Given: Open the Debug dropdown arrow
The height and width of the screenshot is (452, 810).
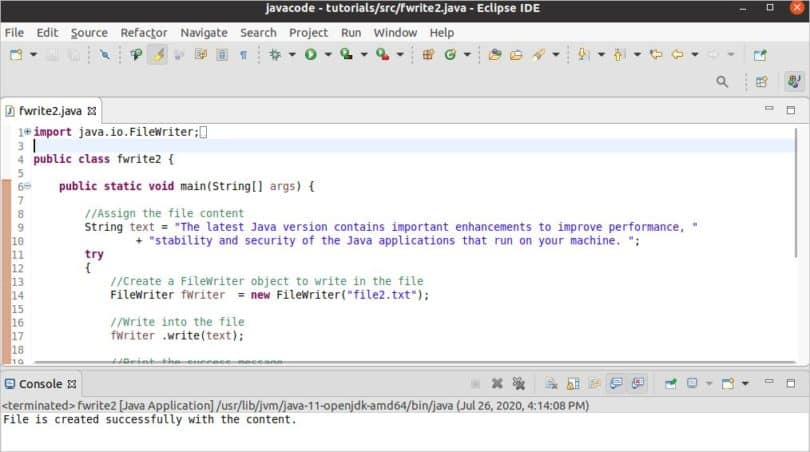Looking at the screenshot, I should pos(292,54).
